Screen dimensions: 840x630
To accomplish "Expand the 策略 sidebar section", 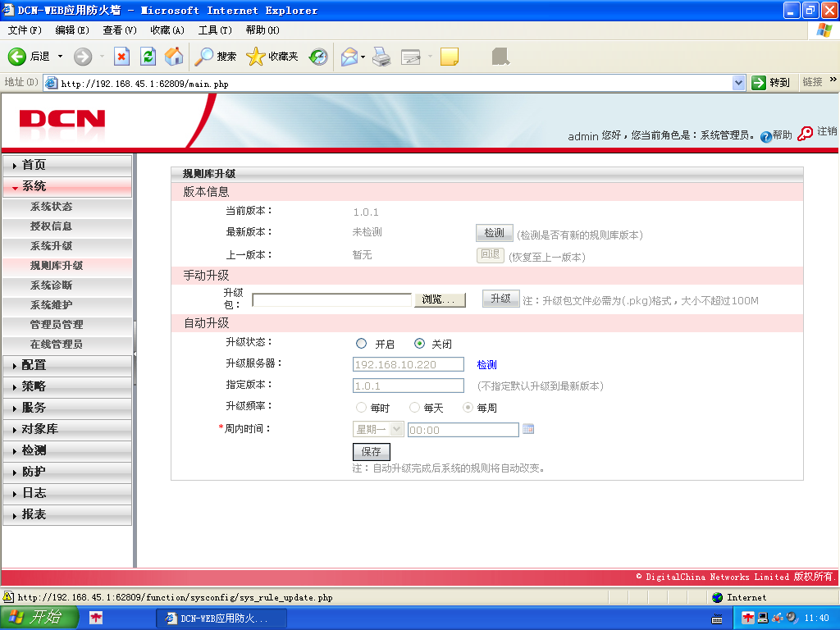I will point(67,386).
